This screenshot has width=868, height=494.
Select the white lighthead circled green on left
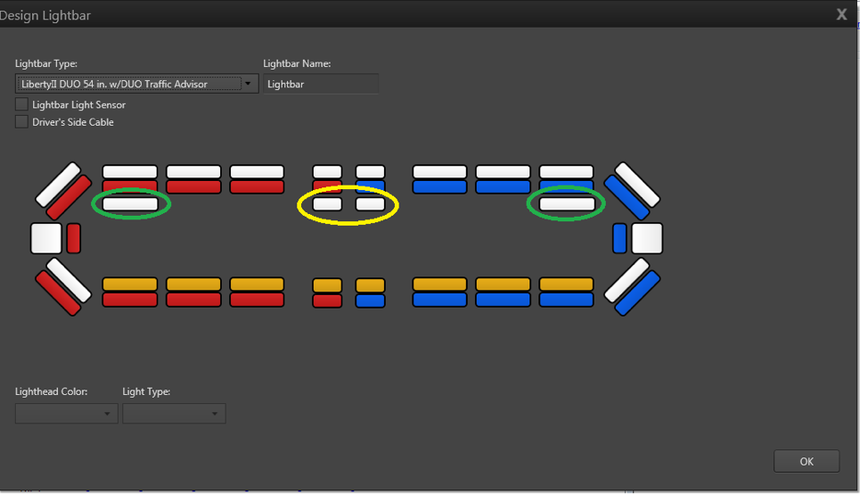click(x=130, y=204)
